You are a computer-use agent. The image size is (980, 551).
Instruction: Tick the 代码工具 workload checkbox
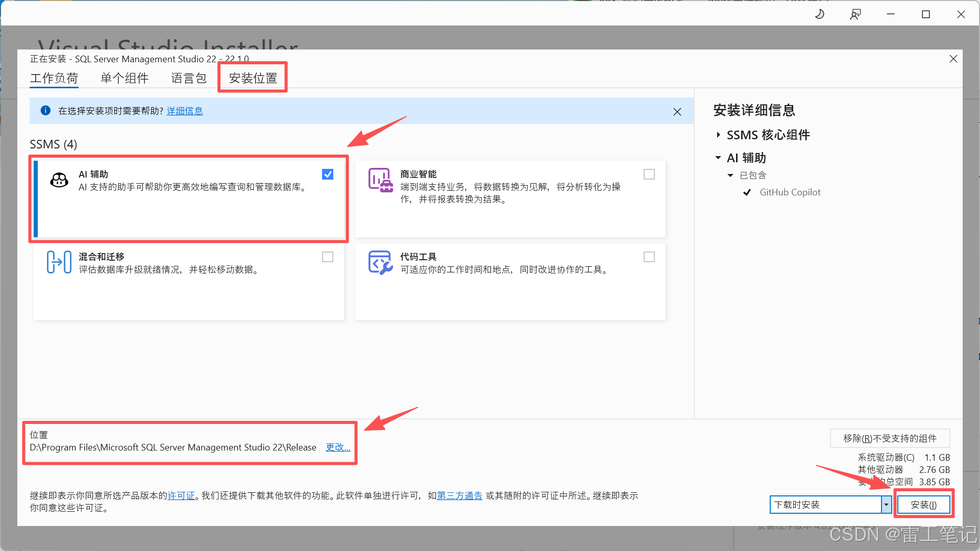click(649, 257)
